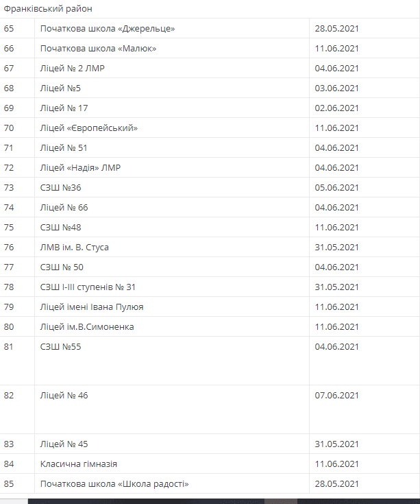Image resolution: width=420 pixels, height=504 pixels.
Task: Select Ліцей ім.В.Симоненка row name
Action: pyautogui.click(x=87, y=327)
